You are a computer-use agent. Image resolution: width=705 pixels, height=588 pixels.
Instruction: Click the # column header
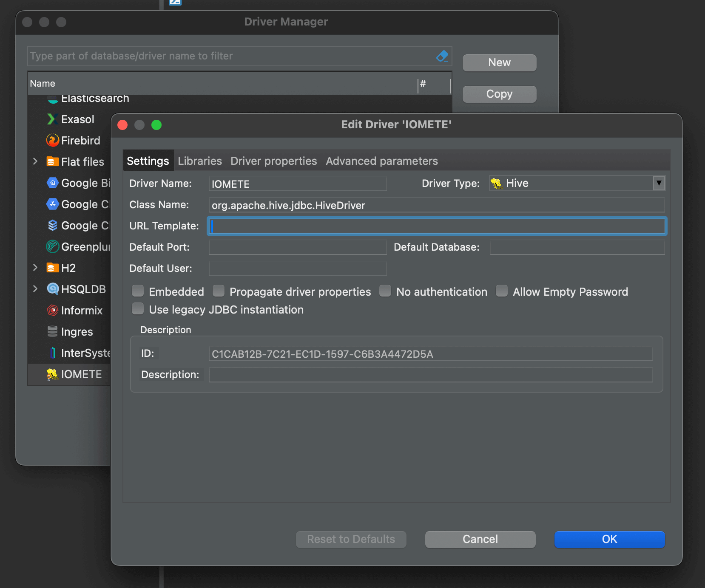click(434, 83)
